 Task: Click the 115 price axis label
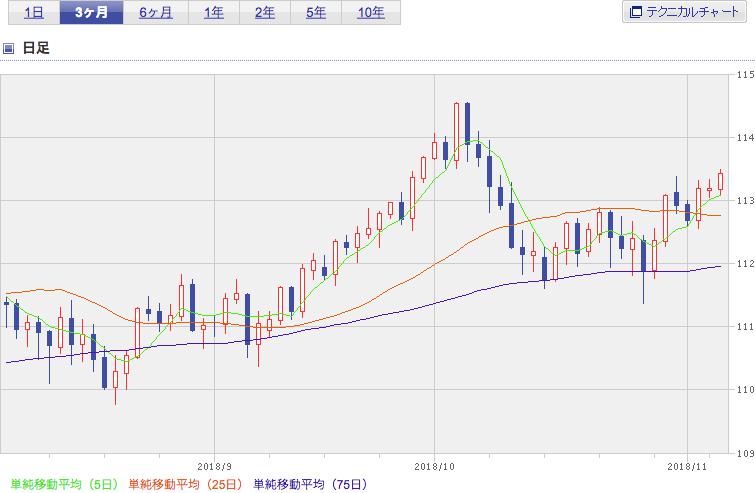pos(746,75)
